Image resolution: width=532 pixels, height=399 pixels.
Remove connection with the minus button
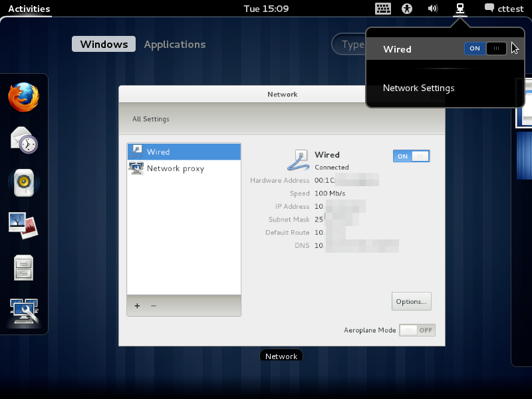point(154,306)
